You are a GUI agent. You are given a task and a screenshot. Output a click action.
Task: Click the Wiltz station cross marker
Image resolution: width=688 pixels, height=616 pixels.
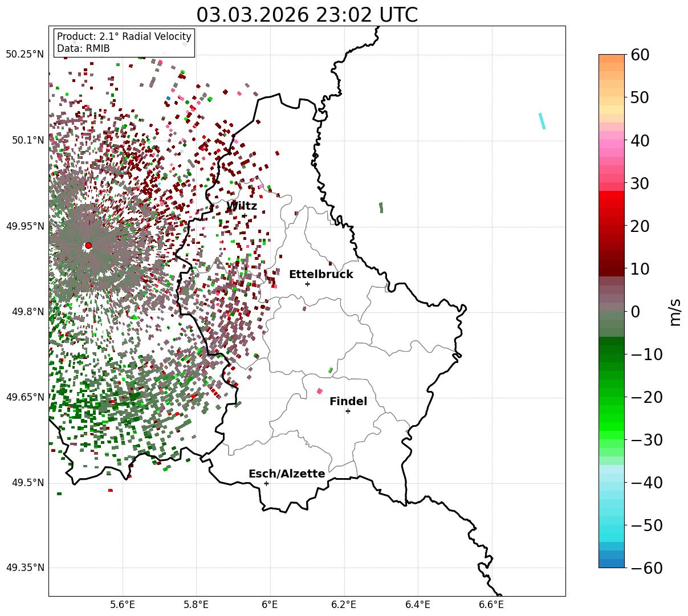244,215
